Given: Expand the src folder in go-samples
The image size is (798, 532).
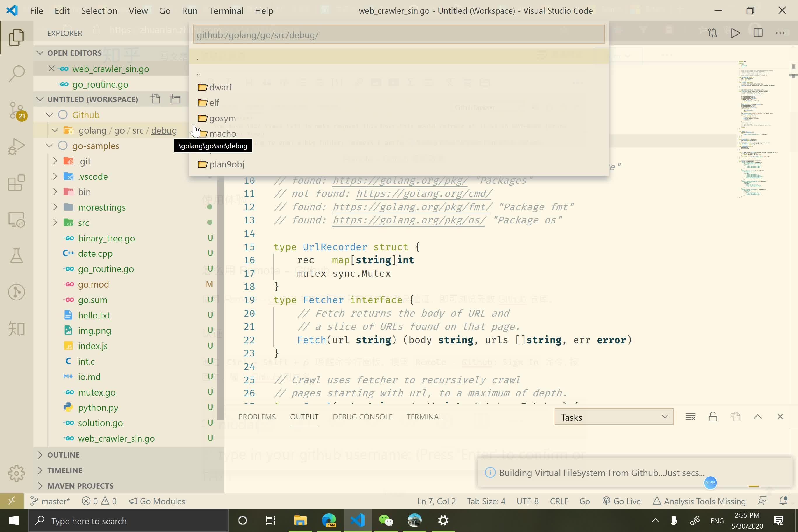Looking at the screenshot, I should pos(55,223).
